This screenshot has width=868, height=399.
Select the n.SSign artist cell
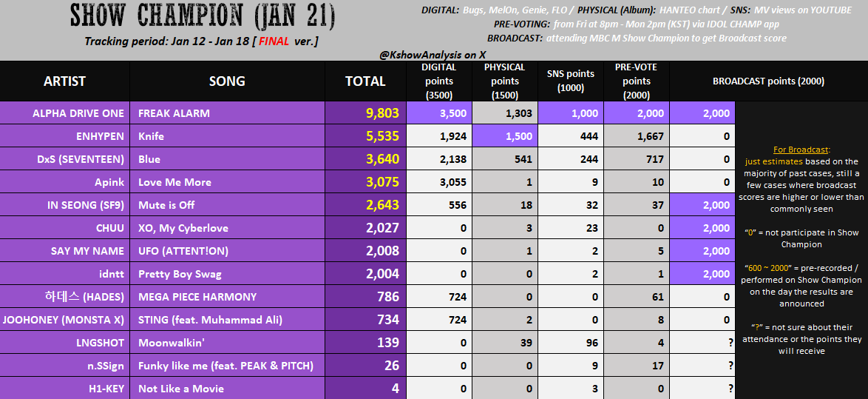65,366
